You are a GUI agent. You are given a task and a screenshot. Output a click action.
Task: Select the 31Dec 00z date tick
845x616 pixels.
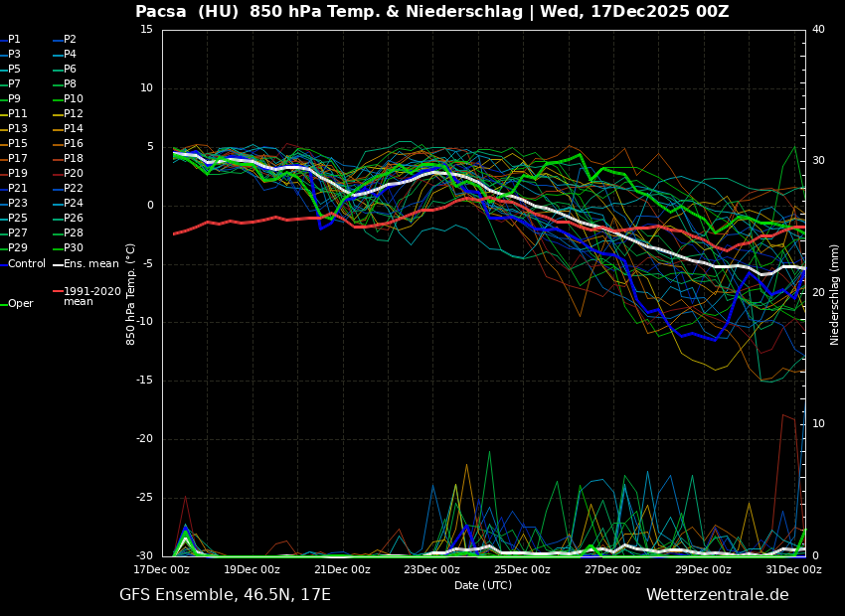pyautogui.click(x=793, y=570)
